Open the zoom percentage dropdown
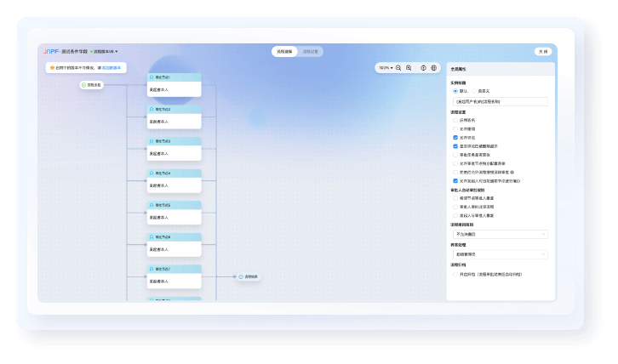This screenshot has width=618, height=364. 386,68
